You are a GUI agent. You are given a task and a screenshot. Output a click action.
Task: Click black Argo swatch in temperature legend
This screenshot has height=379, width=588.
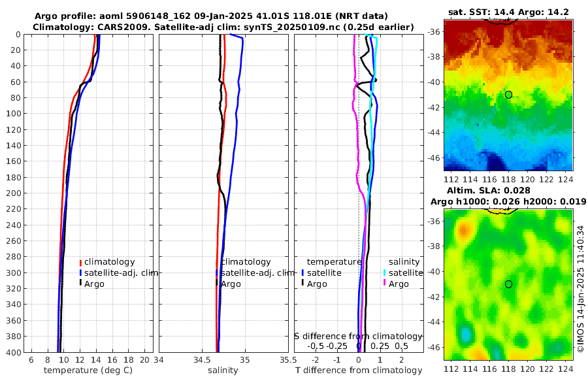click(x=80, y=284)
